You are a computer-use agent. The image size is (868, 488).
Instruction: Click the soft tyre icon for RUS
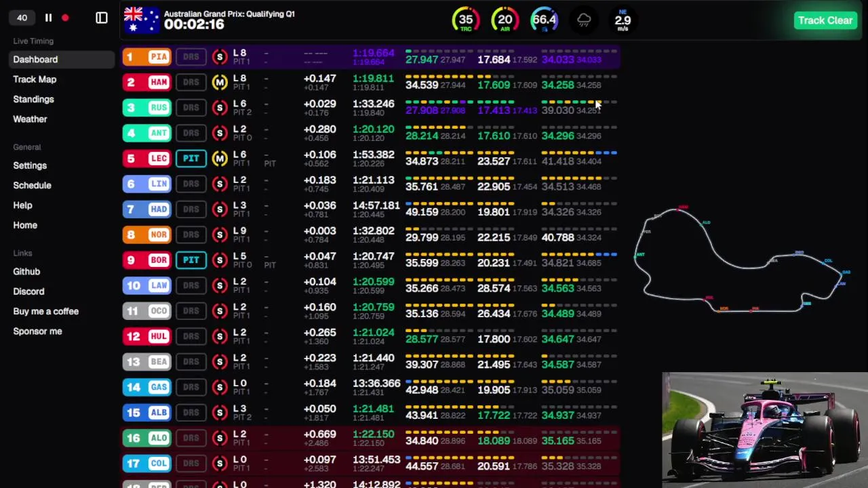(219, 108)
